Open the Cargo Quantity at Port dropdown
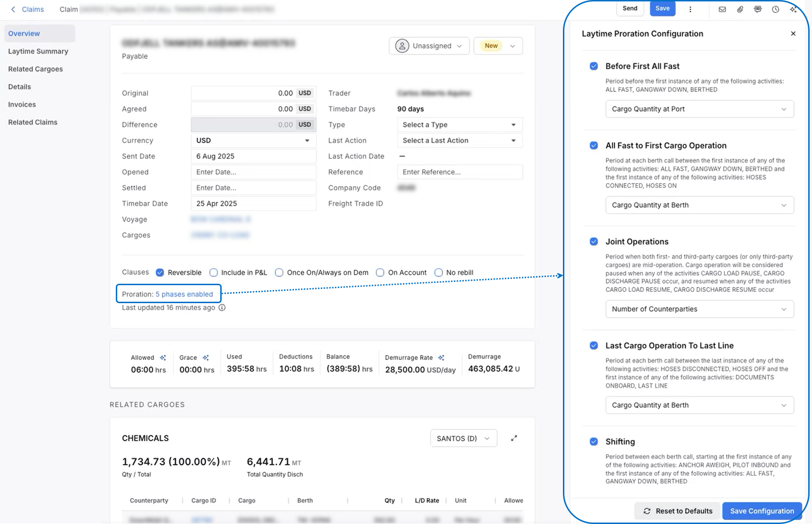Image resolution: width=812 pixels, height=524 pixels. coord(700,109)
